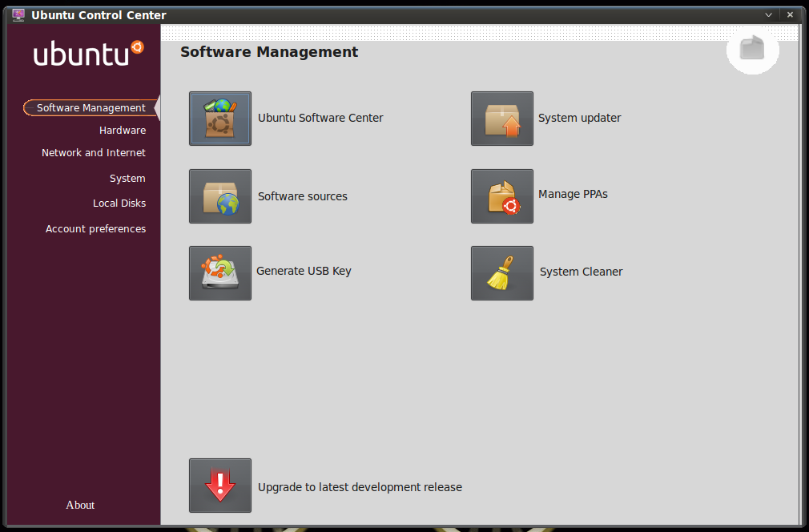Open the Local Disks section
This screenshot has width=809, height=532.
pos(119,204)
